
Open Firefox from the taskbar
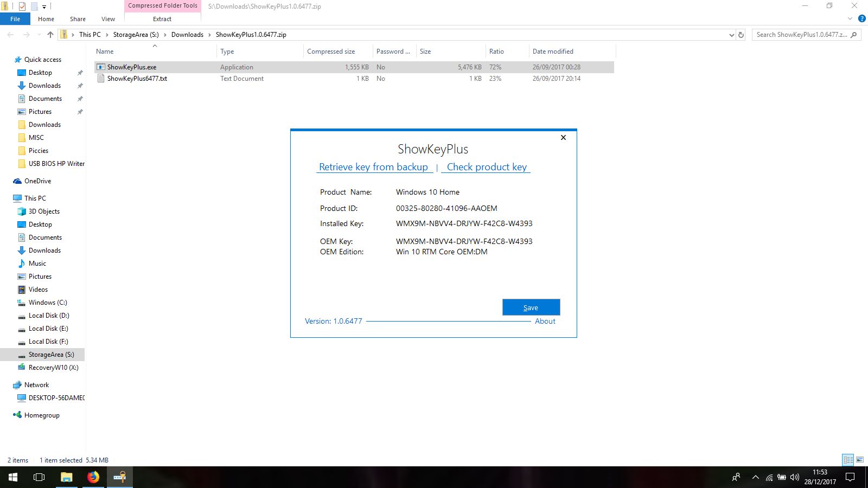(93, 477)
